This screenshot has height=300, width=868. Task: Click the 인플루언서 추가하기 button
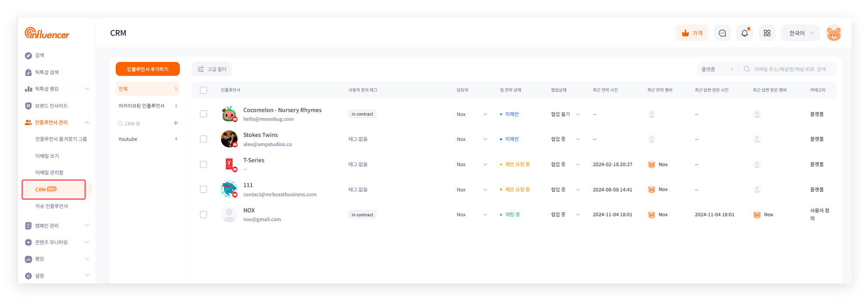pyautogui.click(x=148, y=69)
